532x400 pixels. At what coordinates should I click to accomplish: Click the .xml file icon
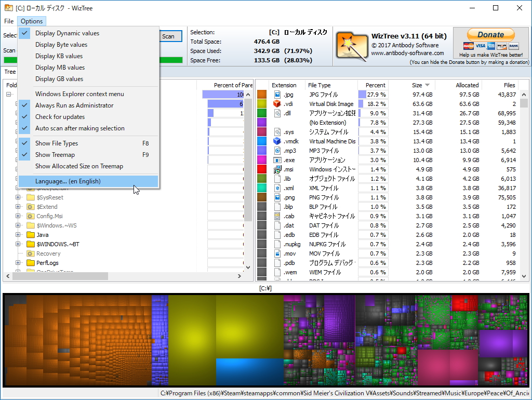(x=277, y=188)
